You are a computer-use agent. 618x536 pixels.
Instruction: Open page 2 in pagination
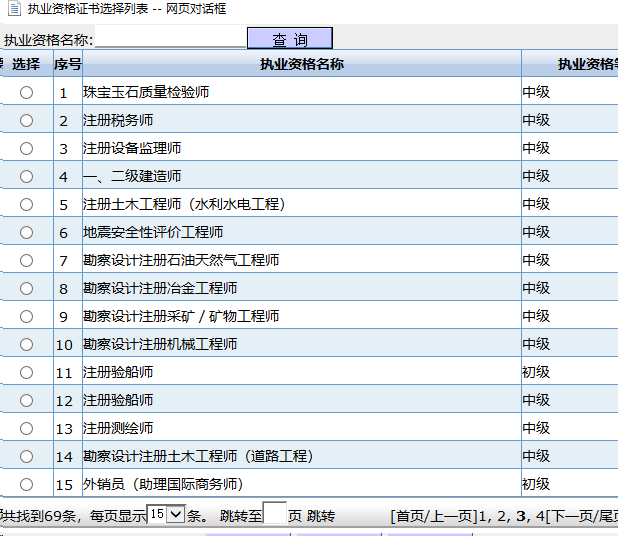tap(501, 516)
